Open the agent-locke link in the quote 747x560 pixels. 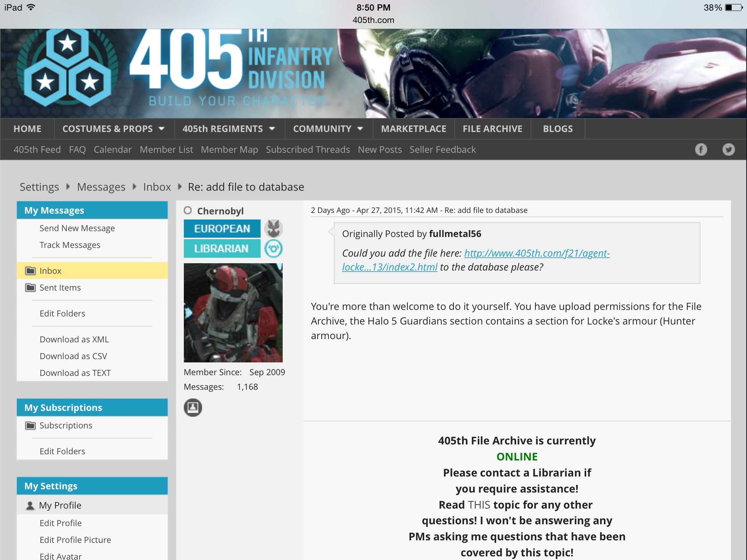tap(536, 253)
